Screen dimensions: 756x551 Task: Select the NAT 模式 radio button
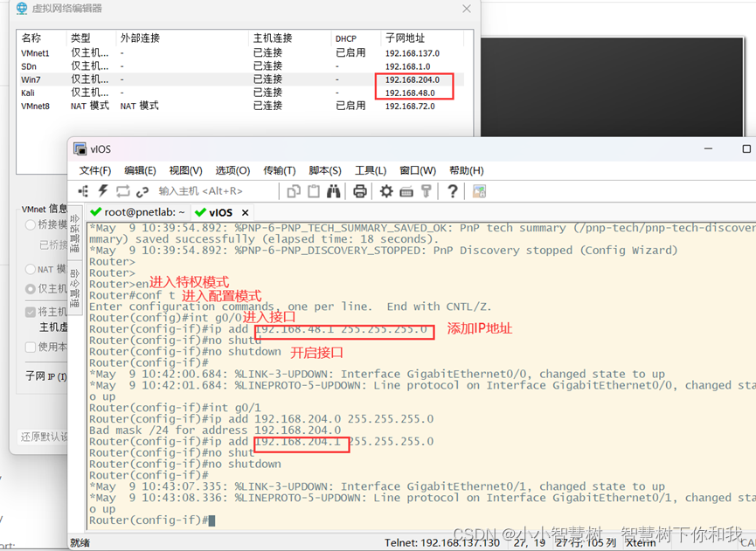30,269
